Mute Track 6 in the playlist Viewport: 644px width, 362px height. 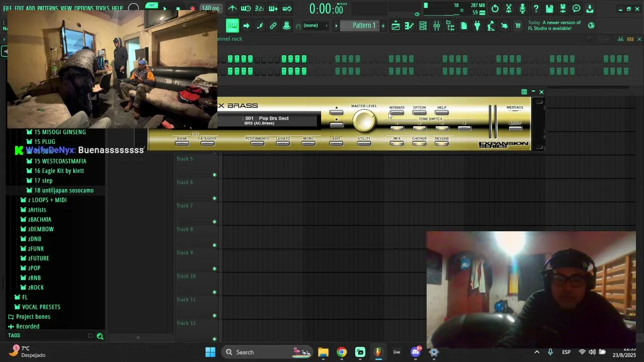pos(214,199)
